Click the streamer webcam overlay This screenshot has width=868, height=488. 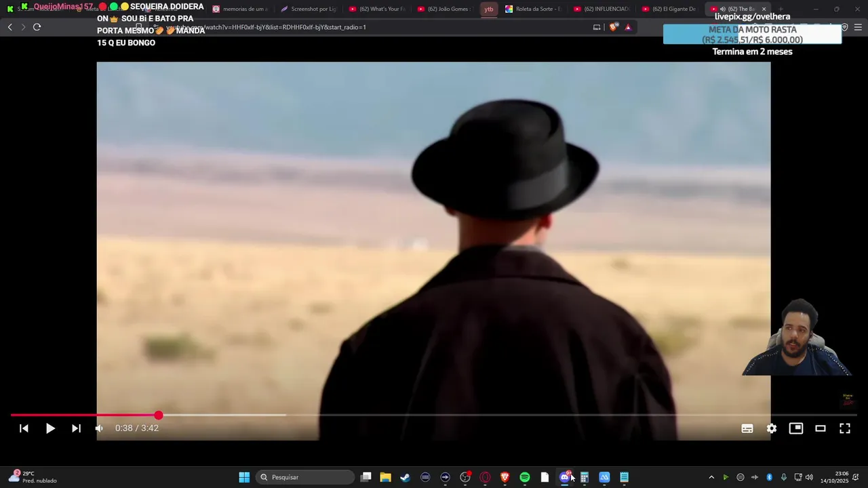pyautogui.click(x=797, y=337)
